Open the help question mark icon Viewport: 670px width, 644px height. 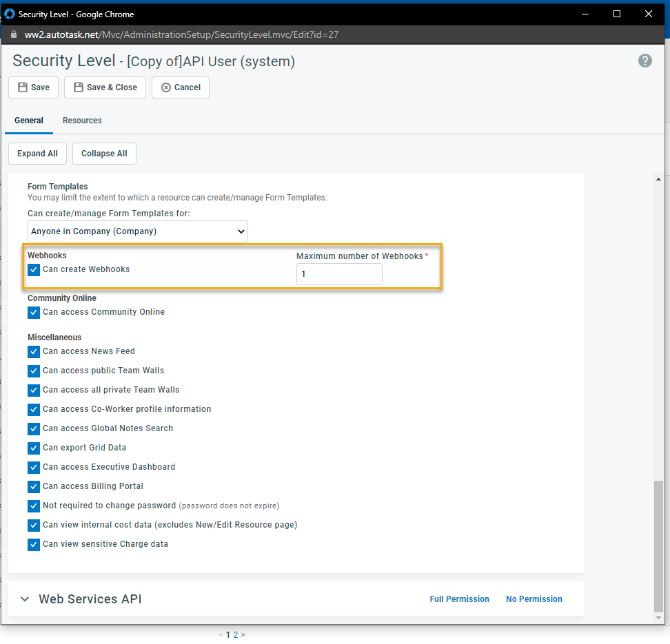[644, 61]
